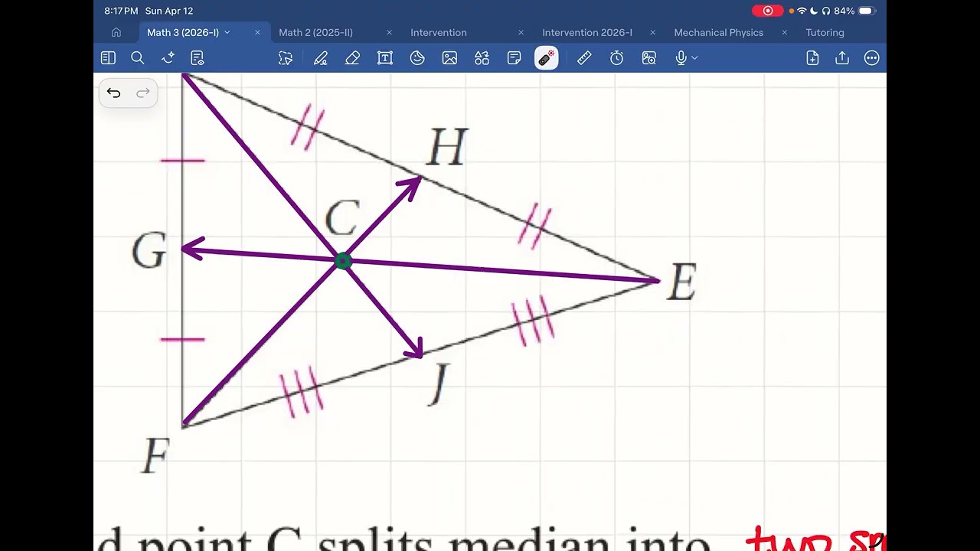The height and width of the screenshot is (551, 980).
Task: Close the Intervention 2026-I tab
Action: pyautogui.click(x=652, y=32)
